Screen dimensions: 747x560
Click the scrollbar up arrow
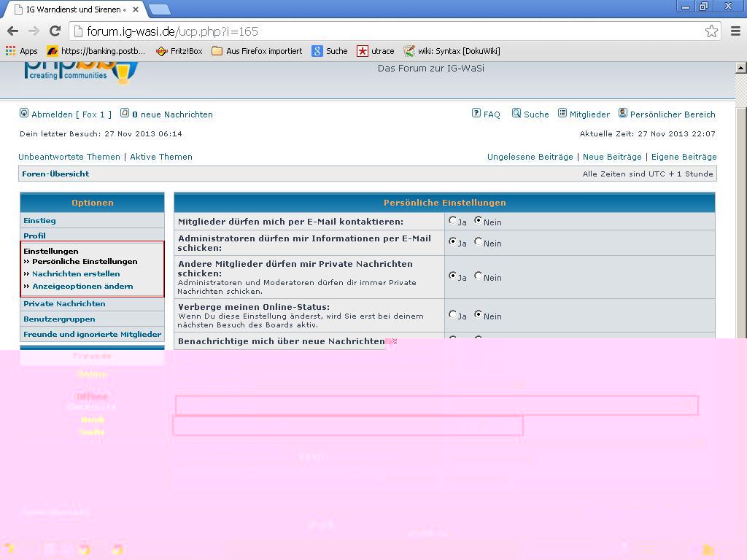pyautogui.click(x=740, y=68)
